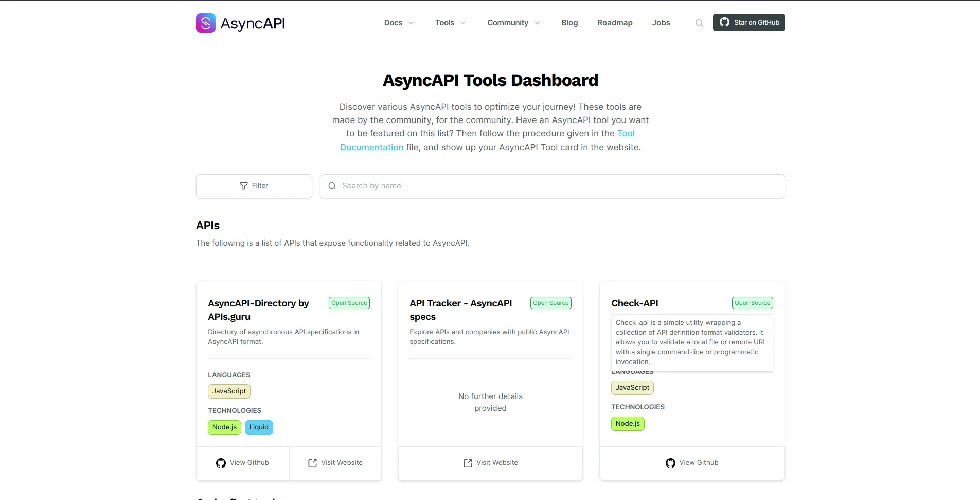Image resolution: width=980 pixels, height=500 pixels.
Task: Click JavaScript language tag on Check-API card
Action: pyautogui.click(x=632, y=388)
